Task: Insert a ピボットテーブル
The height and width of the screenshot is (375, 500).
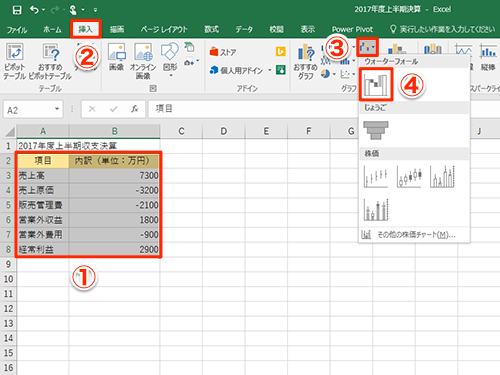Action: 14,61
